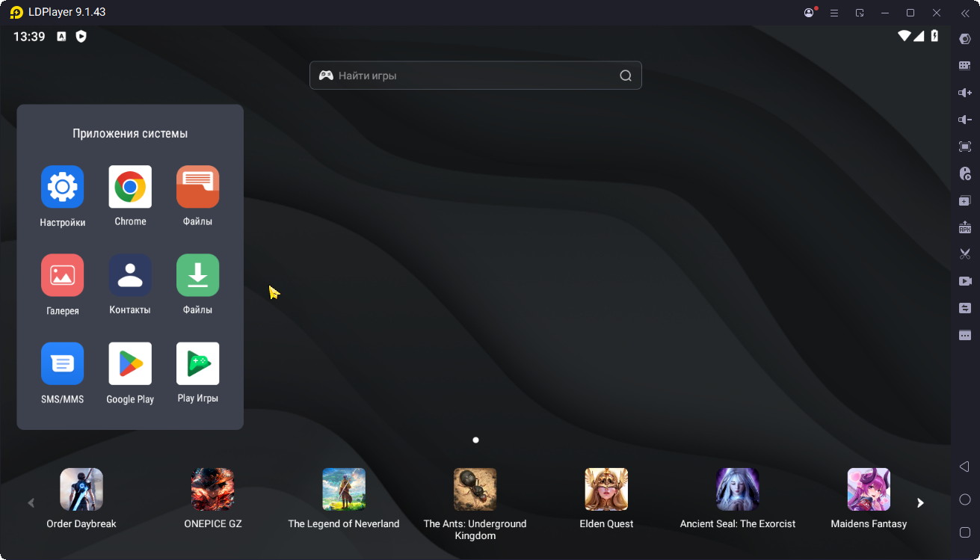Viewport: 980px width, 560px height.
Task: Launch the Chrome browser
Action: pyautogui.click(x=130, y=187)
